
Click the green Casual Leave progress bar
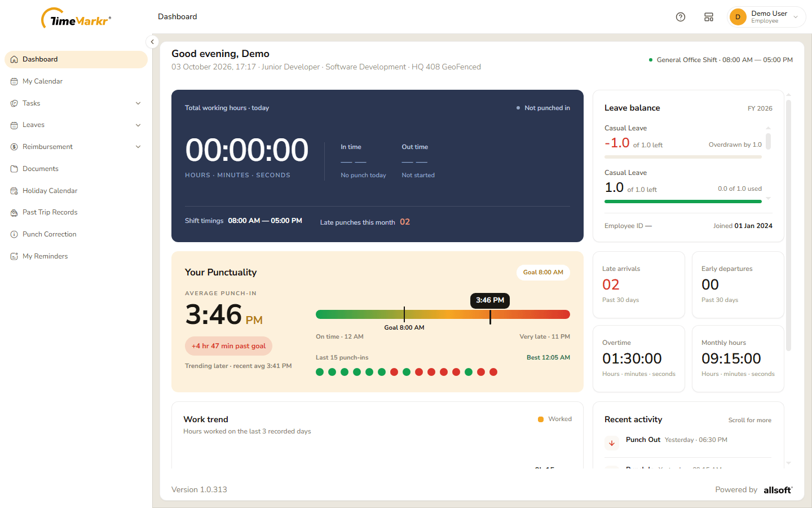point(683,202)
